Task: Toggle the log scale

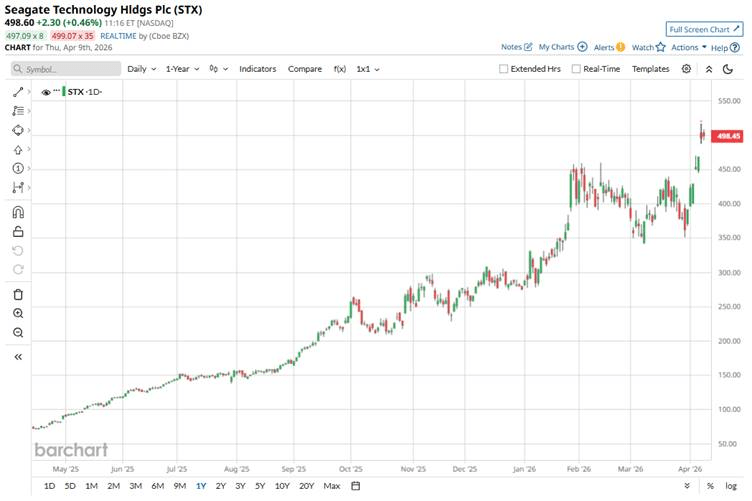Action: coord(731,486)
